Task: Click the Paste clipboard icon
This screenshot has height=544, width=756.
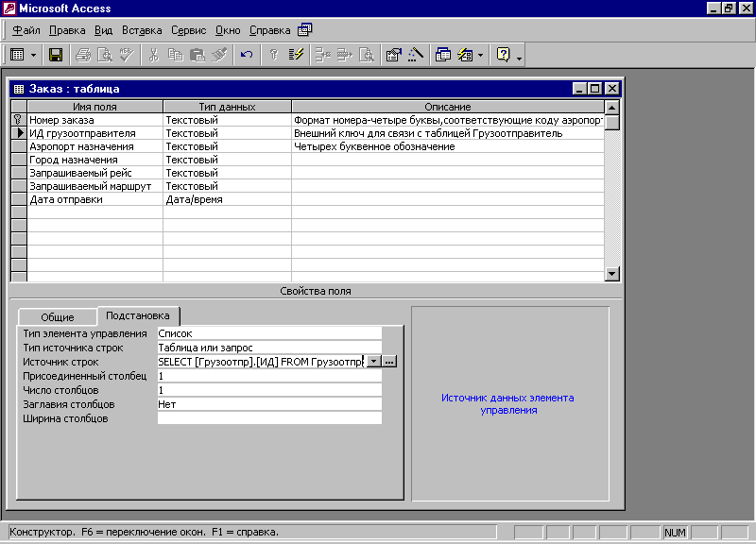Action: point(198,55)
